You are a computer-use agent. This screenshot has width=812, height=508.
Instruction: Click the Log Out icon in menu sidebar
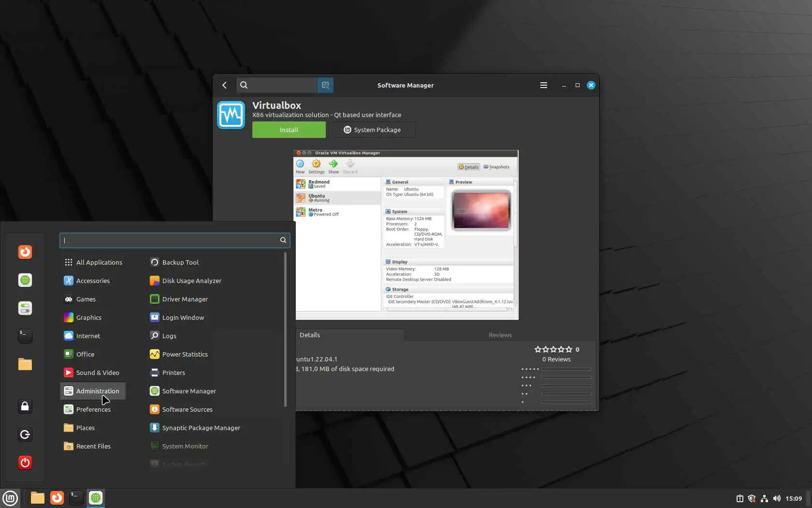(x=25, y=434)
